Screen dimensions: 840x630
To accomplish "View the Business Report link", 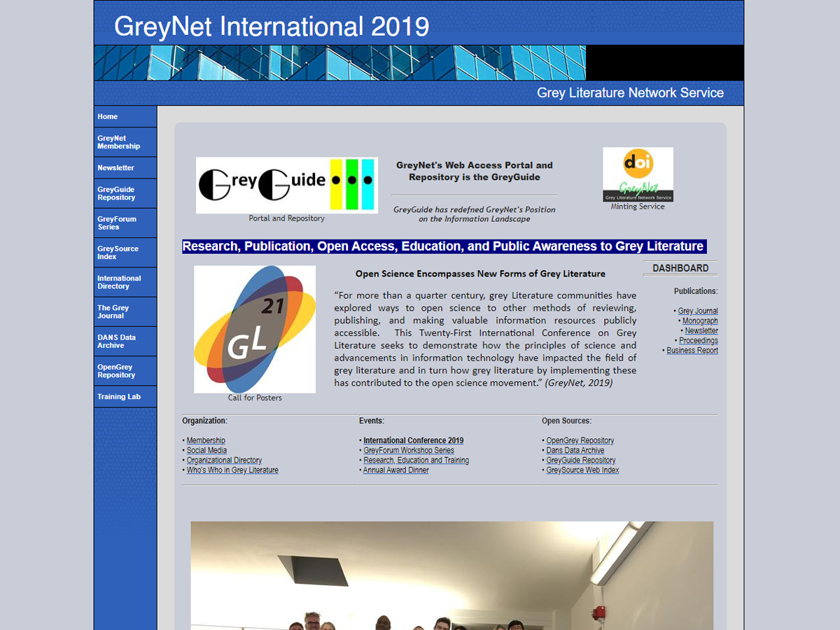I will [692, 350].
